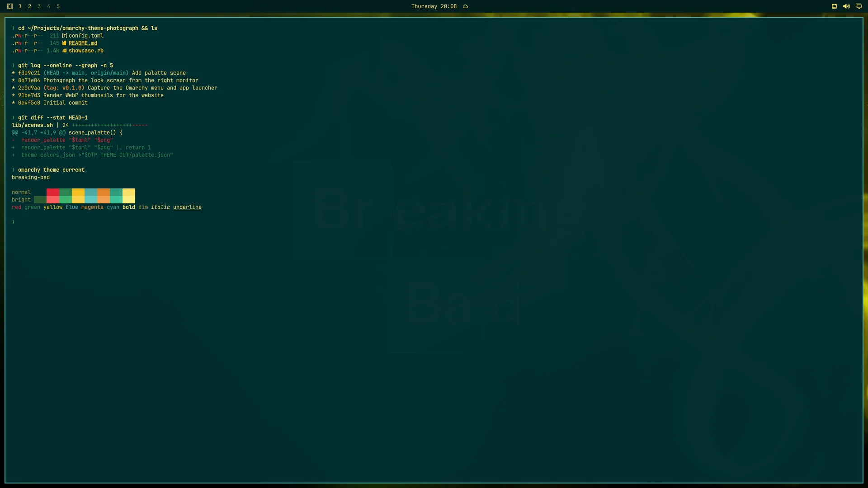Image resolution: width=868 pixels, height=488 pixels.
Task: Open the Omarchy menu icon in top bar
Action: pyautogui.click(x=10, y=6)
